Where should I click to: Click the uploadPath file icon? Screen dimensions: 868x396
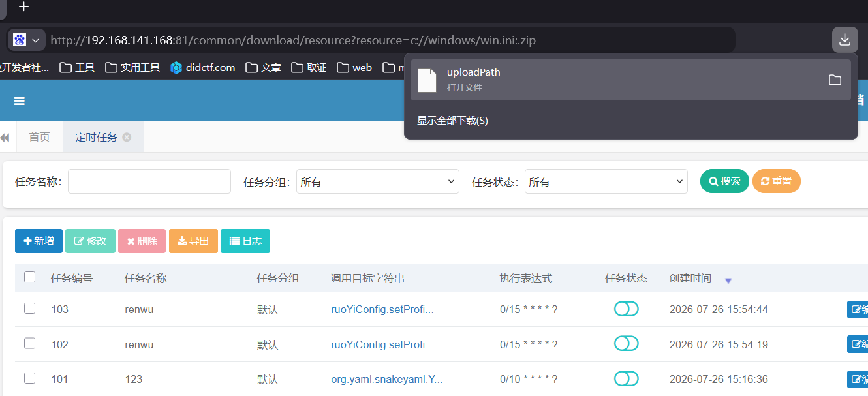427,80
